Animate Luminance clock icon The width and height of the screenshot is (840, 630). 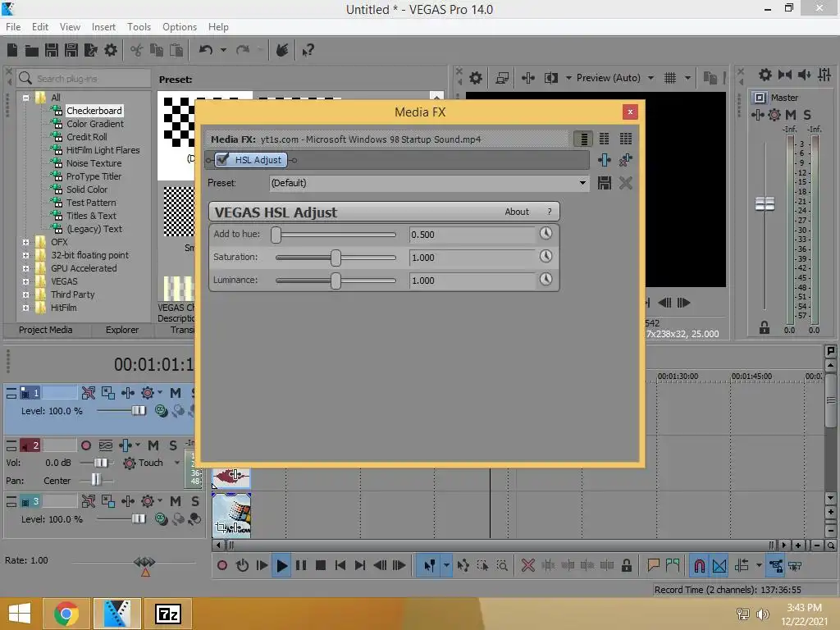546,279
